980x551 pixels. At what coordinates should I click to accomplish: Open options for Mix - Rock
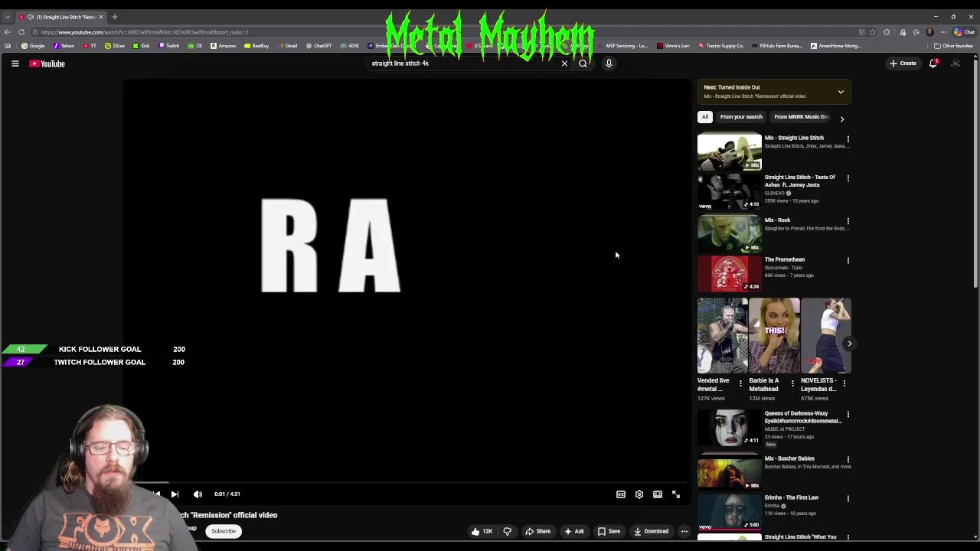tap(848, 221)
